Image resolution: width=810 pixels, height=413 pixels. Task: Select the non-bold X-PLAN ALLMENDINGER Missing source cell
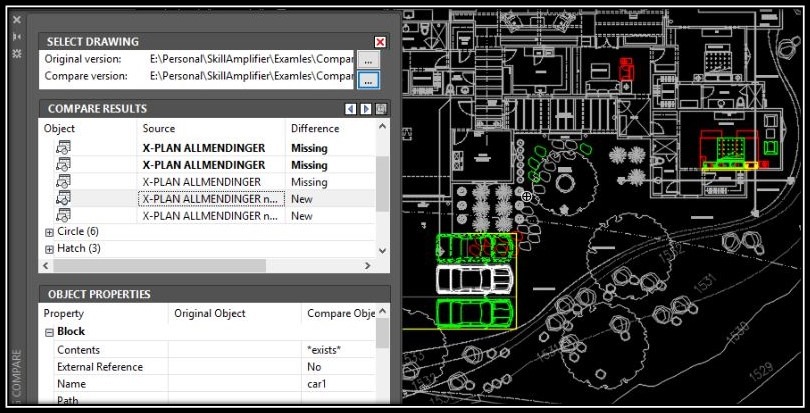pyautogui.click(x=211, y=182)
